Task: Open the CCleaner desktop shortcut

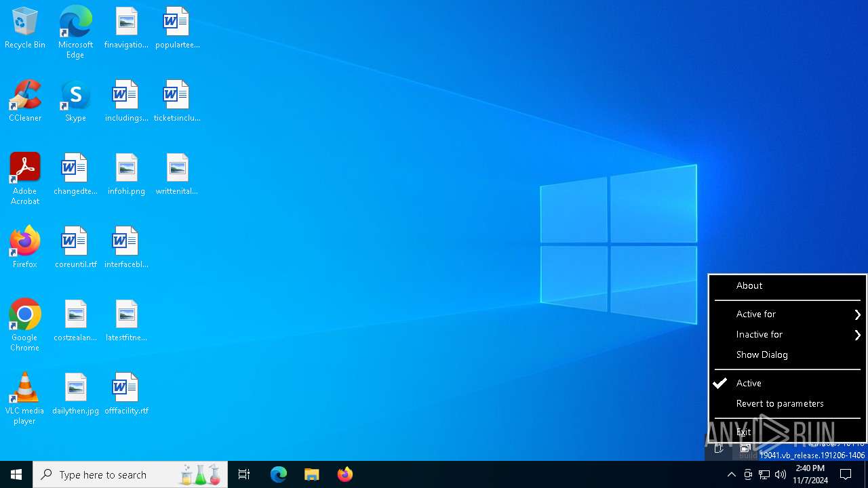Action: pos(25,102)
